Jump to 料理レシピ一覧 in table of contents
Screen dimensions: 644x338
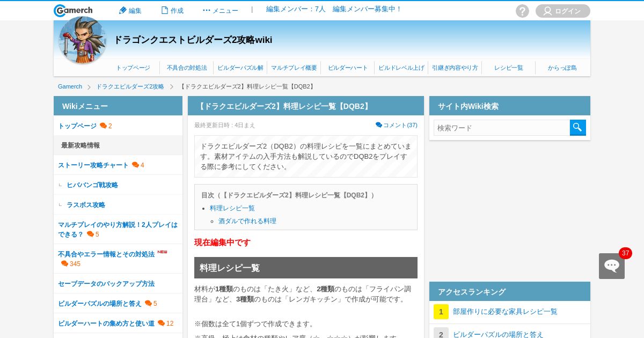point(232,208)
